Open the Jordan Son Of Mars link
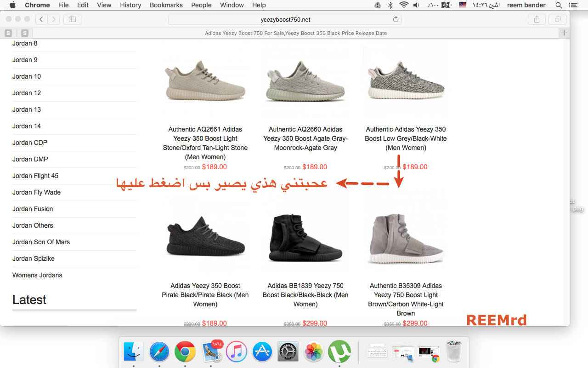 click(x=41, y=242)
